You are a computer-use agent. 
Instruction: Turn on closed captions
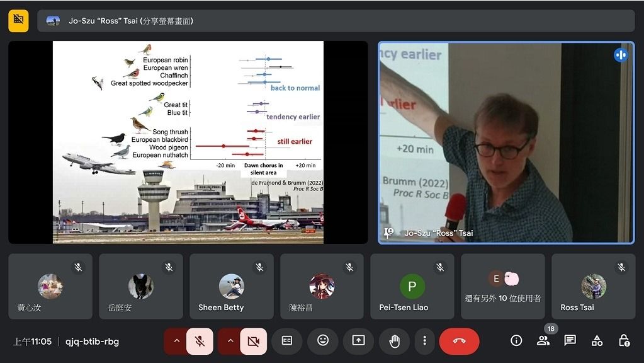[x=287, y=341]
